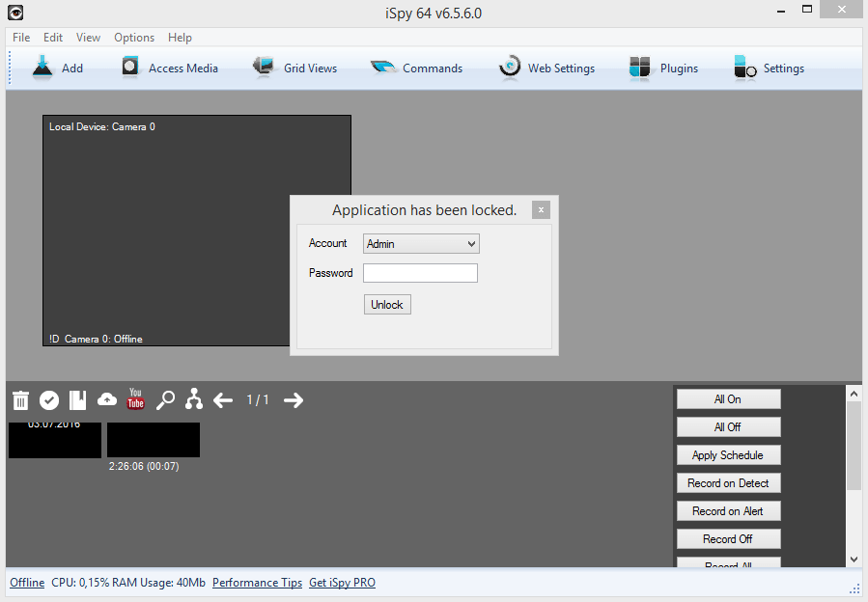Click the Record Off button

coord(729,539)
